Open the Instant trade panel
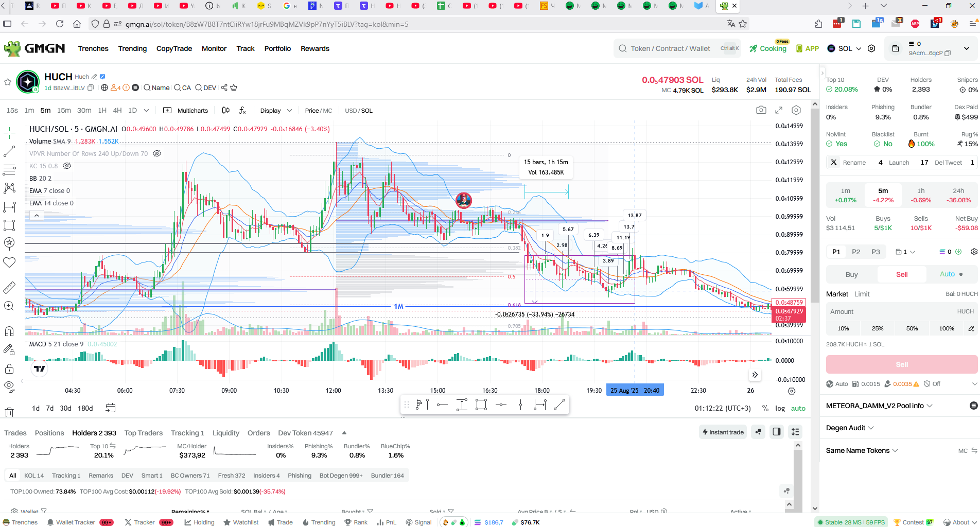This screenshot has width=980, height=527. [x=723, y=432]
